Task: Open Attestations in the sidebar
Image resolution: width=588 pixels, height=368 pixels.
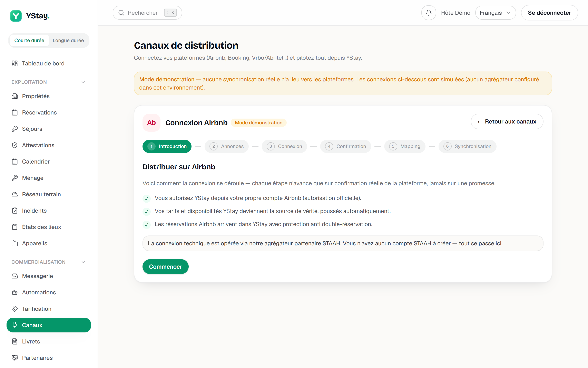Action: pos(49,145)
